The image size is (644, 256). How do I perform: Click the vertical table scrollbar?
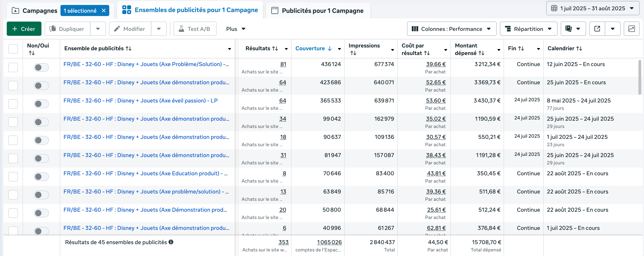coord(640,77)
